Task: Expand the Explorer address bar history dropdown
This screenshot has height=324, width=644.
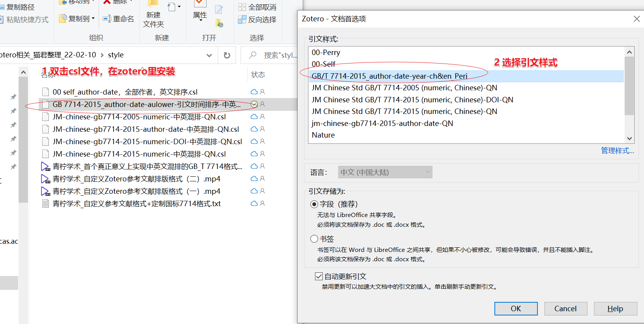Action: (x=209, y=55)
